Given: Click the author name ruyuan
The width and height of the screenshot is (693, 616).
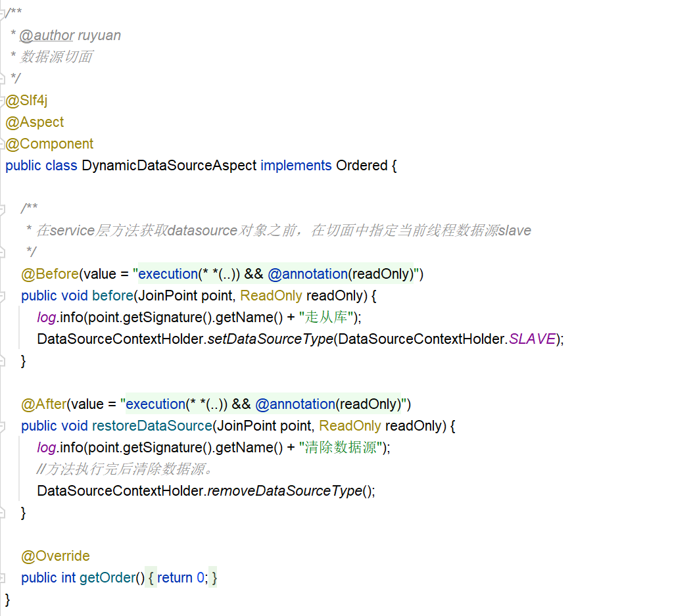Looking at the screenshot, I should point(99,36).
